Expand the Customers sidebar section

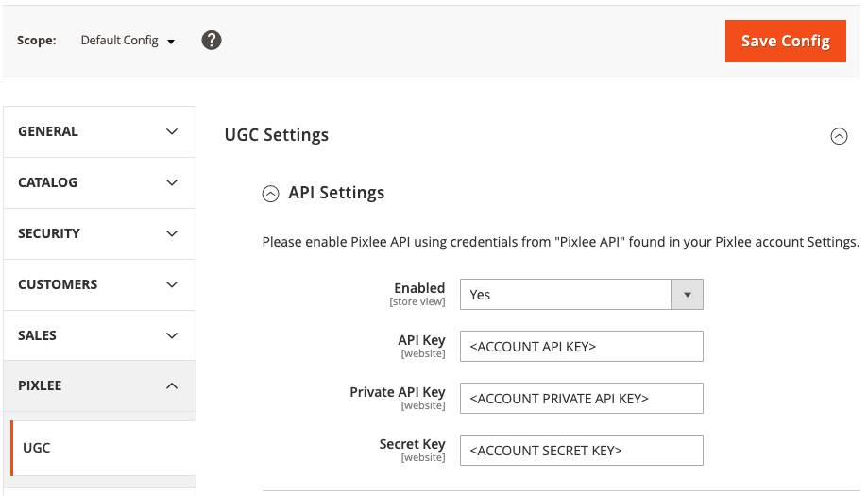point(99,285)
